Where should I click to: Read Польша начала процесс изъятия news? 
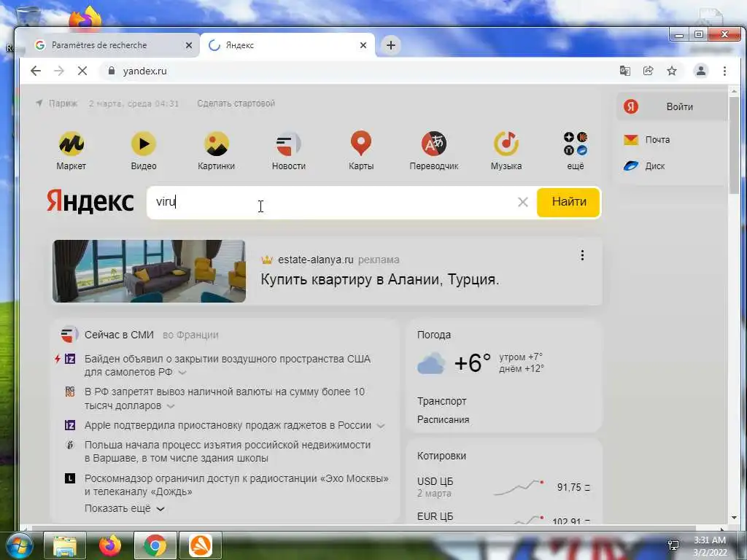coord(228,451)
